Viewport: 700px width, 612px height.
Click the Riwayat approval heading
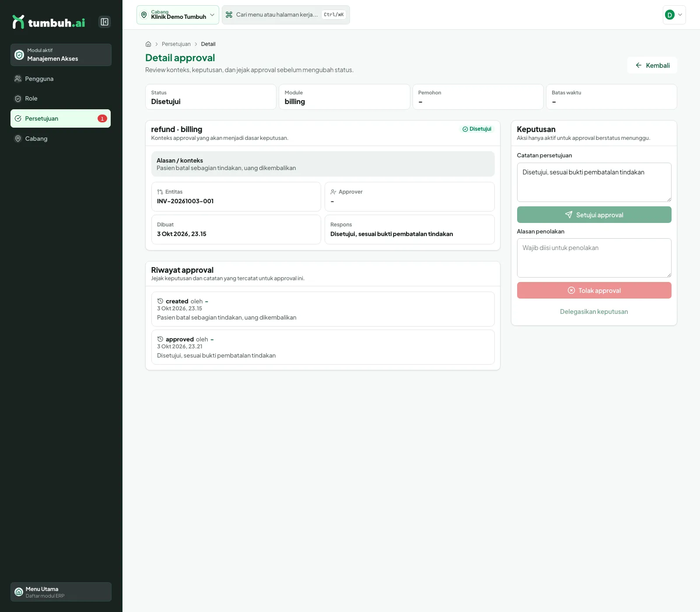pyautogui.click(x=182, y=270)
